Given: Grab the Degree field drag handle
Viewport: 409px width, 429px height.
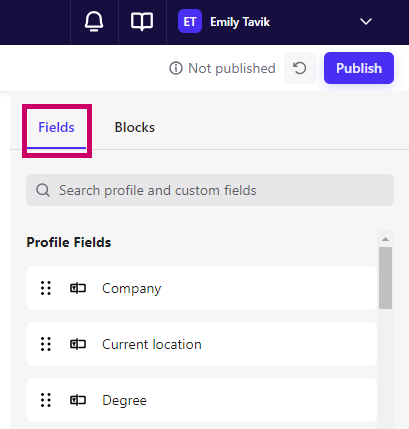Looking at the screenshot, I should [46, 400].
